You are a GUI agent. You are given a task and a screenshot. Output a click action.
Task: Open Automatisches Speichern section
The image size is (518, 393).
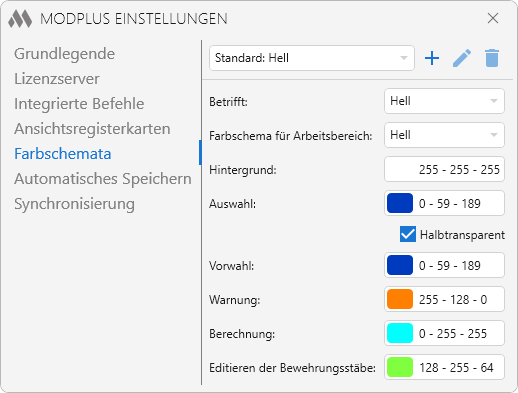click(103, 179)
